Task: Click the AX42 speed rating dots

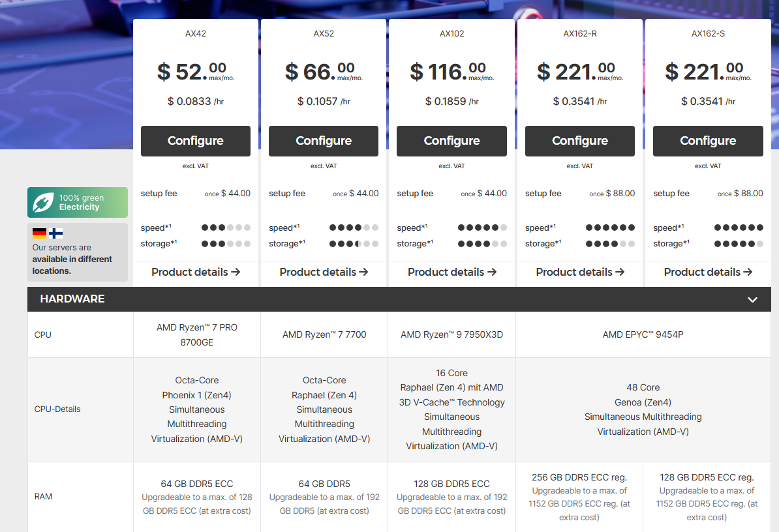Action: (226, 228)
